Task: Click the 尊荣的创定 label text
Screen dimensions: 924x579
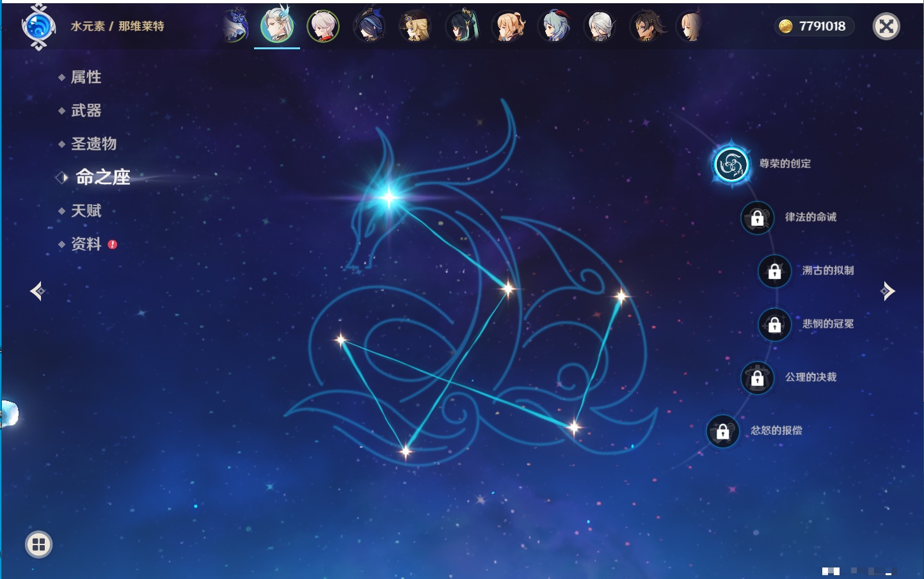Action: coord(785,164)
